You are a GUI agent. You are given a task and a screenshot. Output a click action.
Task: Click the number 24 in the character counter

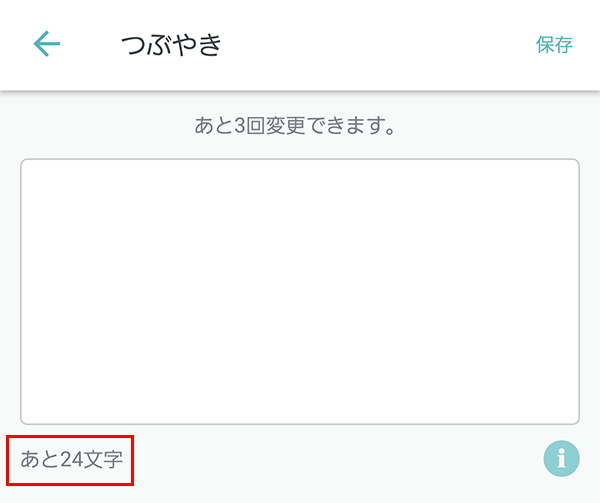pyautogui.click(x=72, y=459)
